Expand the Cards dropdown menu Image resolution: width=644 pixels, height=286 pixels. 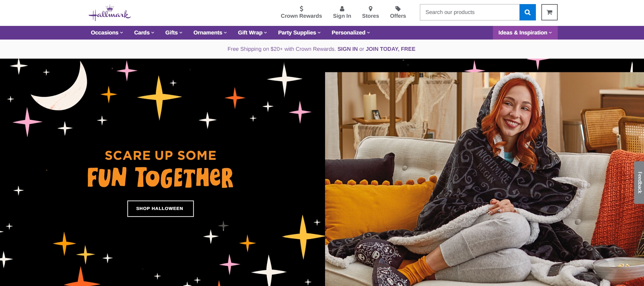[144, 33]
